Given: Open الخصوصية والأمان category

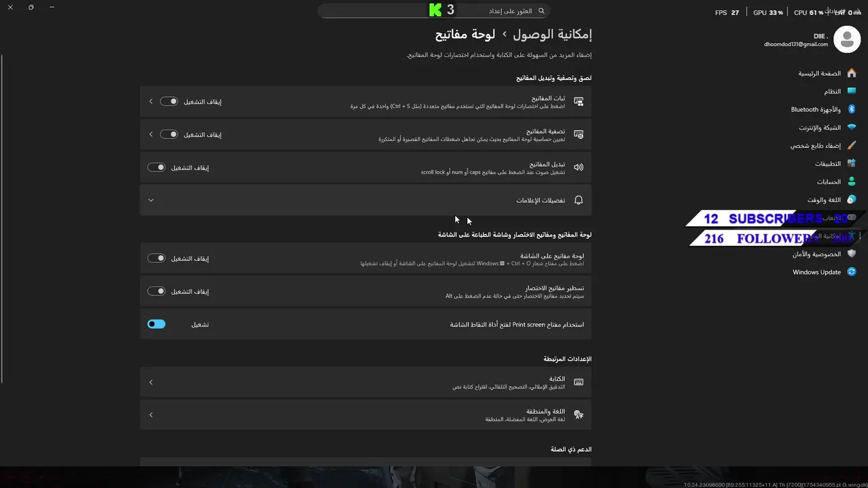Looking at the screenshot, I should [816, 254].
